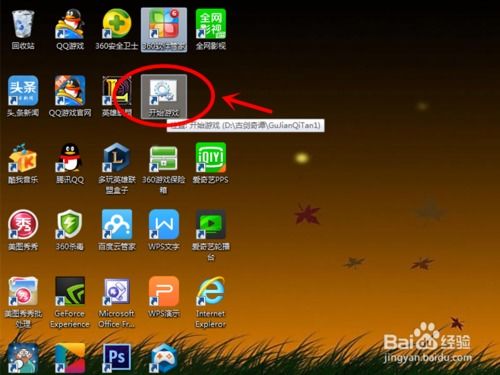Image resolution: width=500 pixels, height=375 pixels.
Task: Select the 腾讯QQ penguin icon
Action: [x=70, y=158]
